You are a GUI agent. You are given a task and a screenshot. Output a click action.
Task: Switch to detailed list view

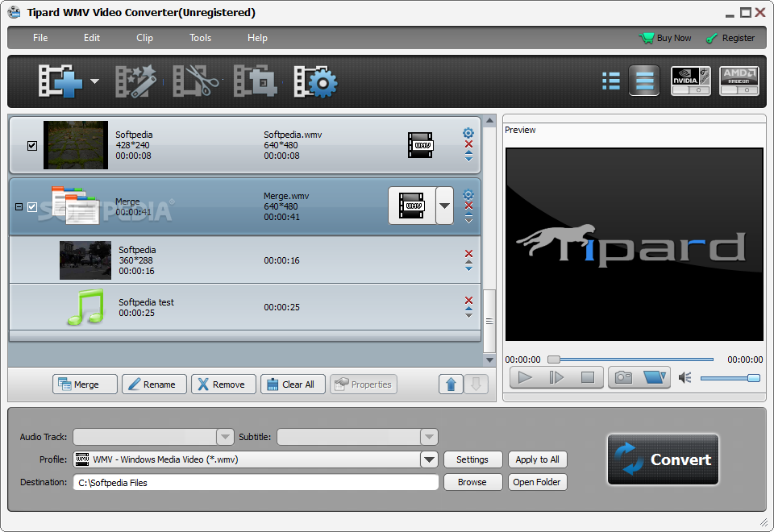point(644,81)
